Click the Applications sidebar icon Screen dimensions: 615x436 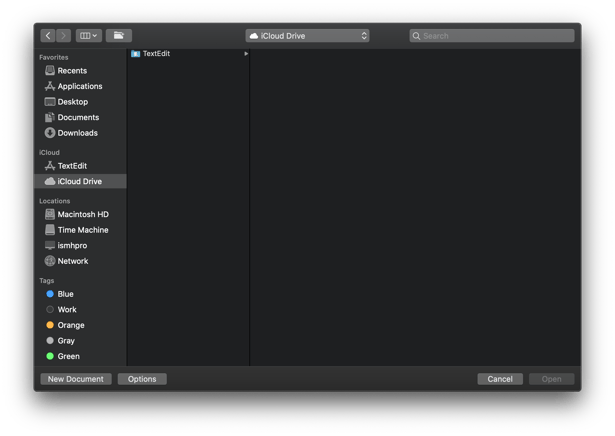(x=50, y=86)
